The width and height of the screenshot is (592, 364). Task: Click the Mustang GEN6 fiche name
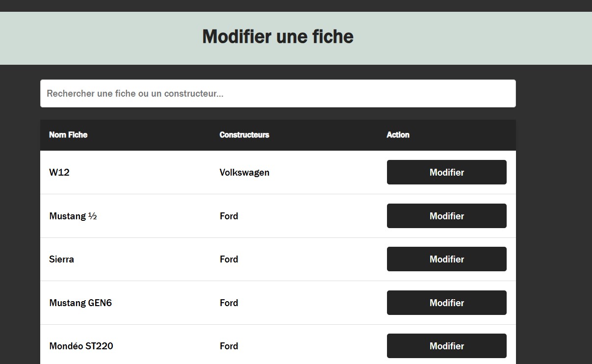[80, 303]
